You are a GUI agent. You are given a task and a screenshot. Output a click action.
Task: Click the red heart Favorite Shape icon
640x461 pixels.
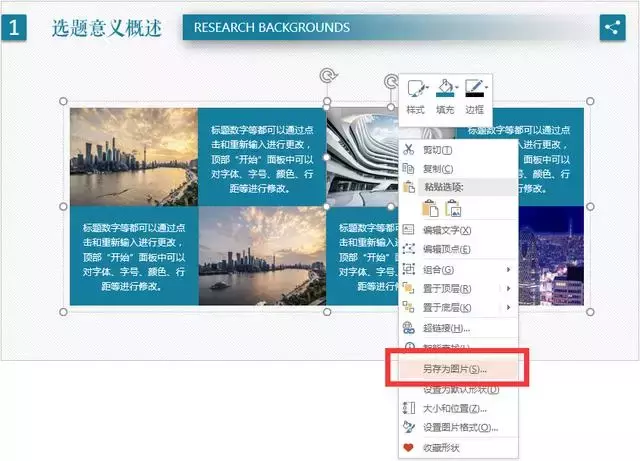tap(408, 448)
